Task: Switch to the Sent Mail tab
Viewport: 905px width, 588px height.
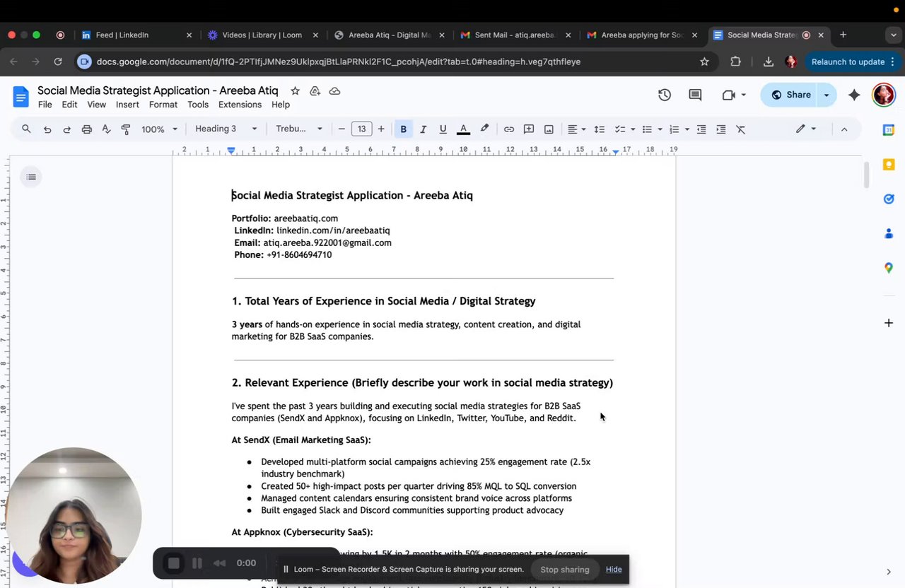Action: pyautogui.click(x=515, y=35)
